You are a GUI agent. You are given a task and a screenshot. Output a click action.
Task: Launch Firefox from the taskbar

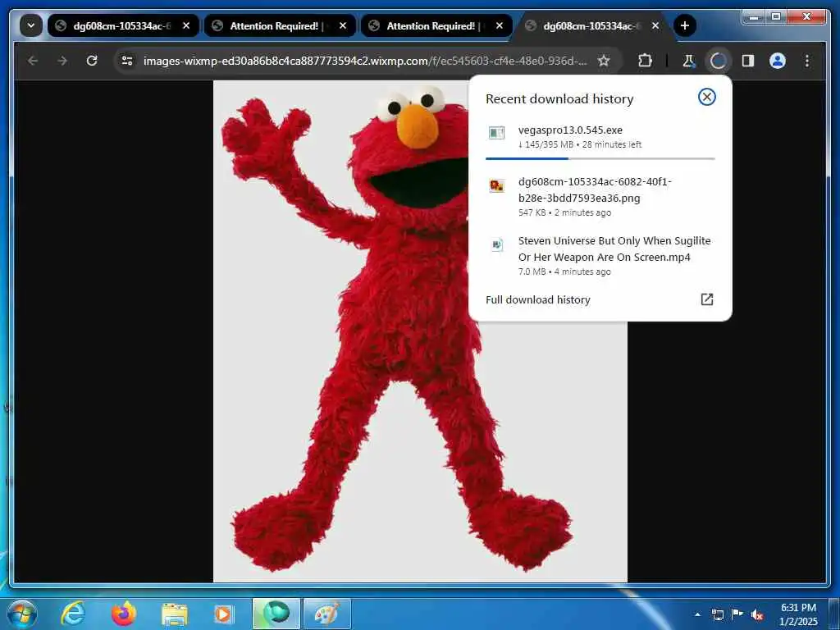tap(124, 614)
